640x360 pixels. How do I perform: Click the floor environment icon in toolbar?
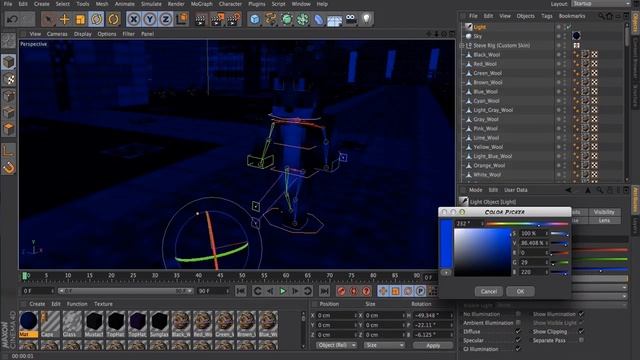coord(334,20)
